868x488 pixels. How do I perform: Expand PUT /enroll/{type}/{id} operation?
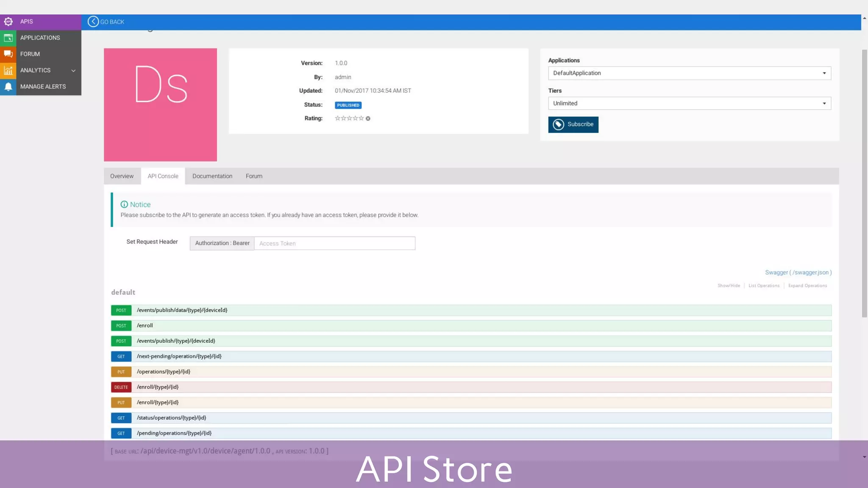click(x=471, y=402)
